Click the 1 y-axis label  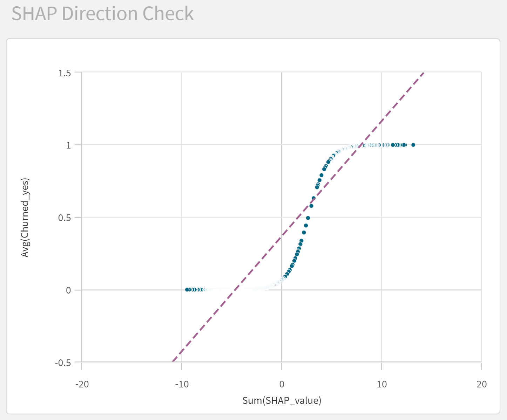pos(68,145)
